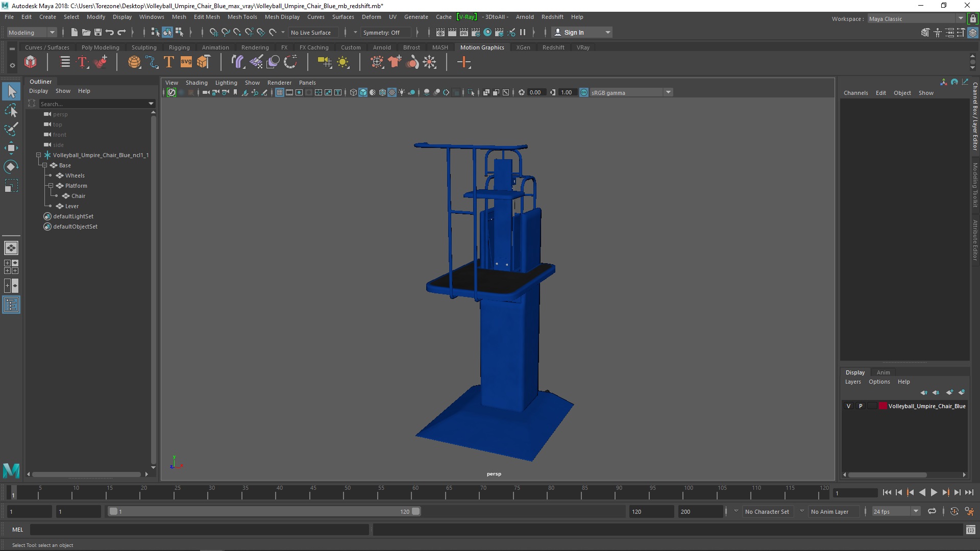This screenshot has height=551, width=980.
Task: Open the Mesh Tools menu
Action: 242,17
